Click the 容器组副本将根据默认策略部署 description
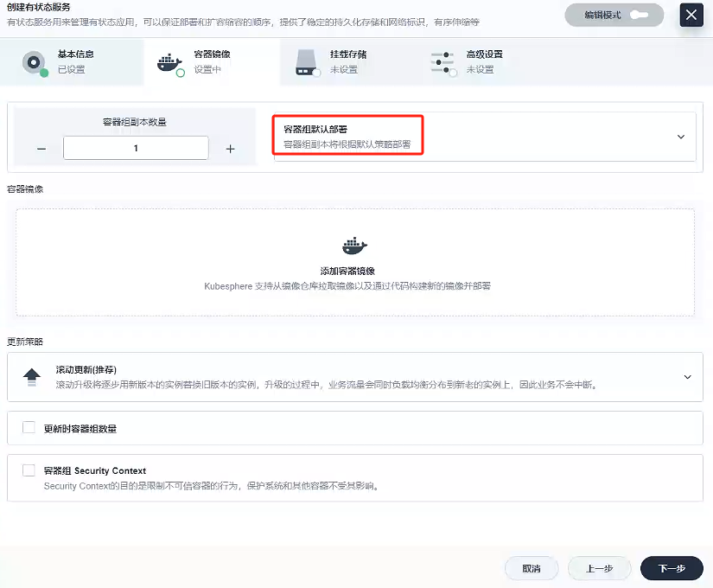713x588 pixels. coord(347,144)
